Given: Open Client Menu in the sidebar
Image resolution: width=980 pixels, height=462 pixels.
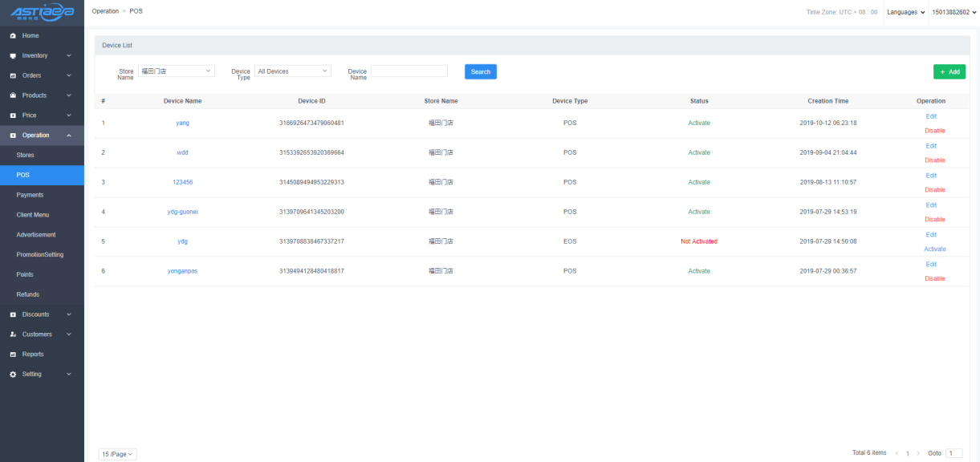Looking at the screenshot, I should point(33,215).
